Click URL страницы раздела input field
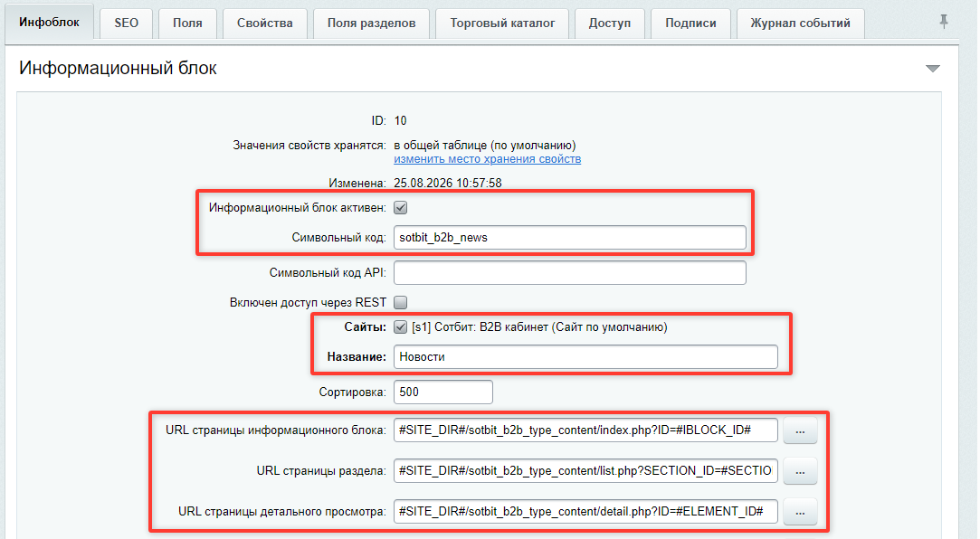The image size is (980, 539). tap(585, 471)
